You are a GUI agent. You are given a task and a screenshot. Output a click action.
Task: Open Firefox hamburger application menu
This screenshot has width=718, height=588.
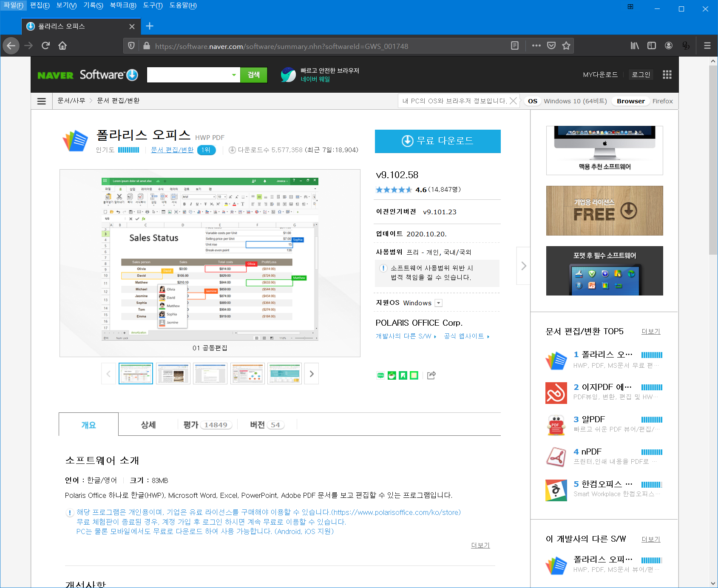pyautogui.click(x=707, y=45)
